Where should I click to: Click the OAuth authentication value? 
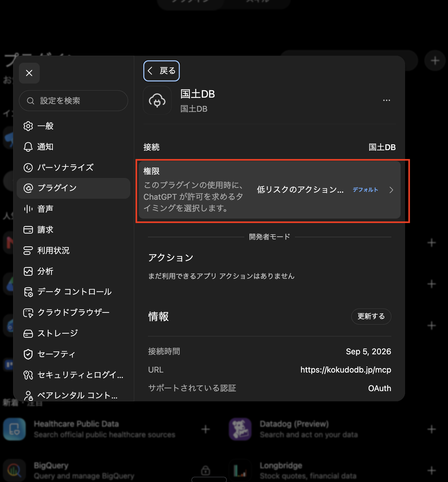click(x=379, y=388)
